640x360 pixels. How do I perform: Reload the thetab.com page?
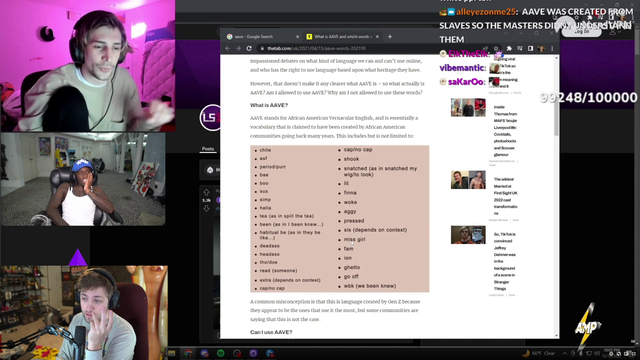coord(249,48)
